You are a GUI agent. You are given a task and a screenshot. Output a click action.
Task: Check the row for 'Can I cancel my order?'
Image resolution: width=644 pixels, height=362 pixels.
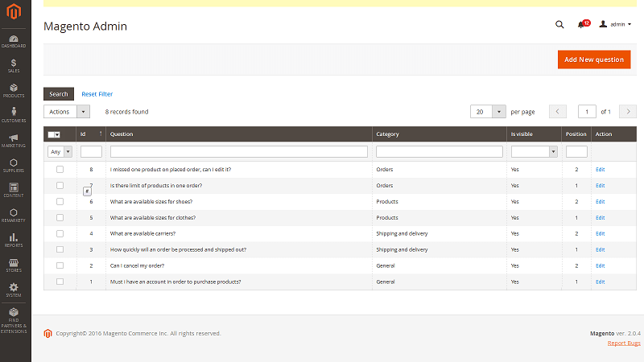[x=60, y=265]
